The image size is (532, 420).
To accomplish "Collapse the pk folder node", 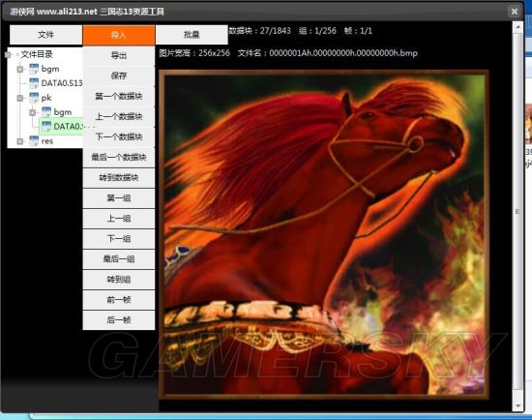I will pos(20,98).
